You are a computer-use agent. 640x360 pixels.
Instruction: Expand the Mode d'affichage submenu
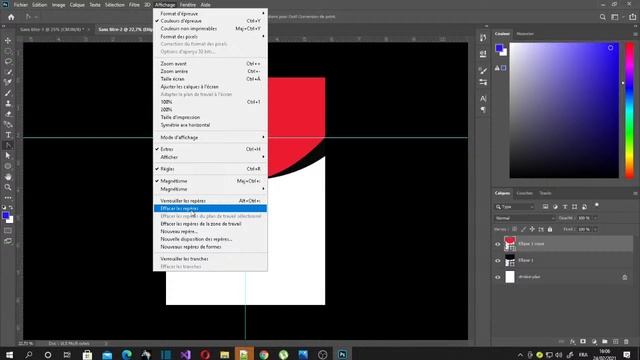pyautogui.click(x=210, y=137)
